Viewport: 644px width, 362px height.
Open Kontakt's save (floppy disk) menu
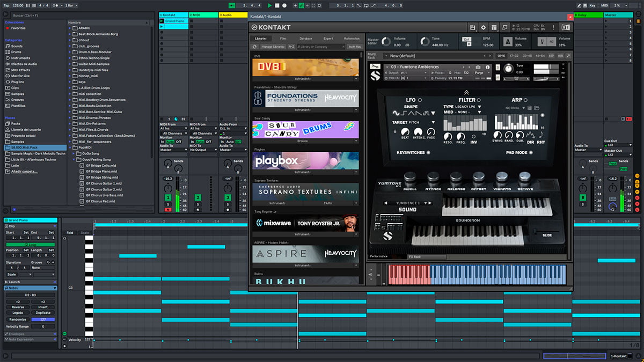[x=472, y=27]
